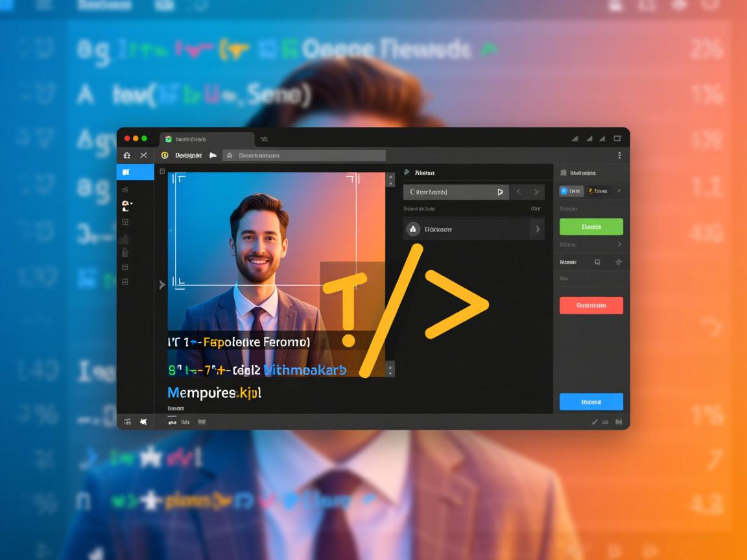Click the X icon beside the home icon
This screenshot has height=560, width=747.
click(144, 156)
